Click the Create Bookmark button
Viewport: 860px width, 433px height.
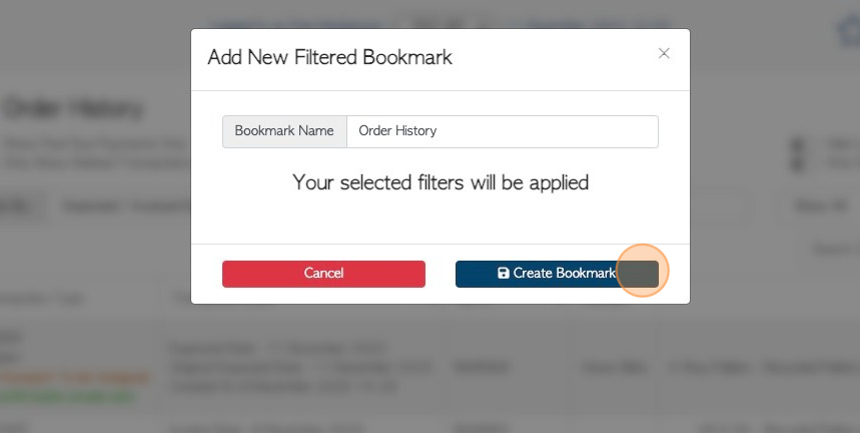[x=557, y=274]
